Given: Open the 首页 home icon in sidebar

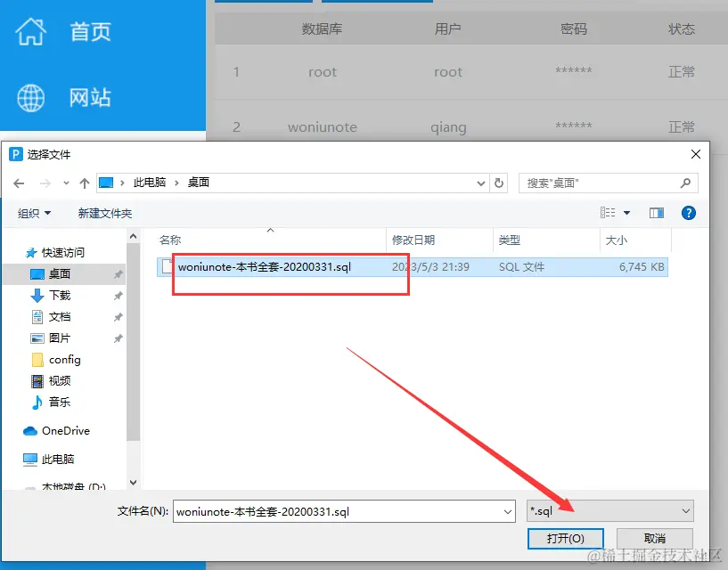Looking at the screenshot, I should [30, 31].
